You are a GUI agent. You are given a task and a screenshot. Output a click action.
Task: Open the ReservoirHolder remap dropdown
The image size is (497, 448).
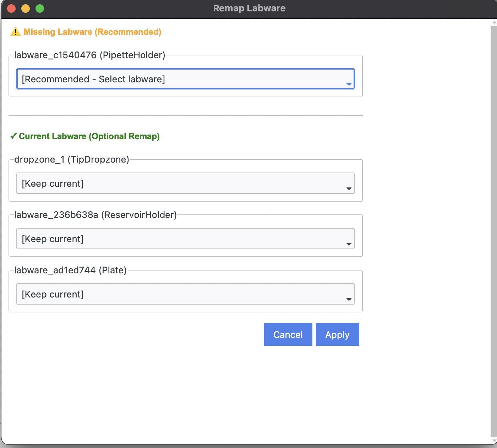[185, 239]
